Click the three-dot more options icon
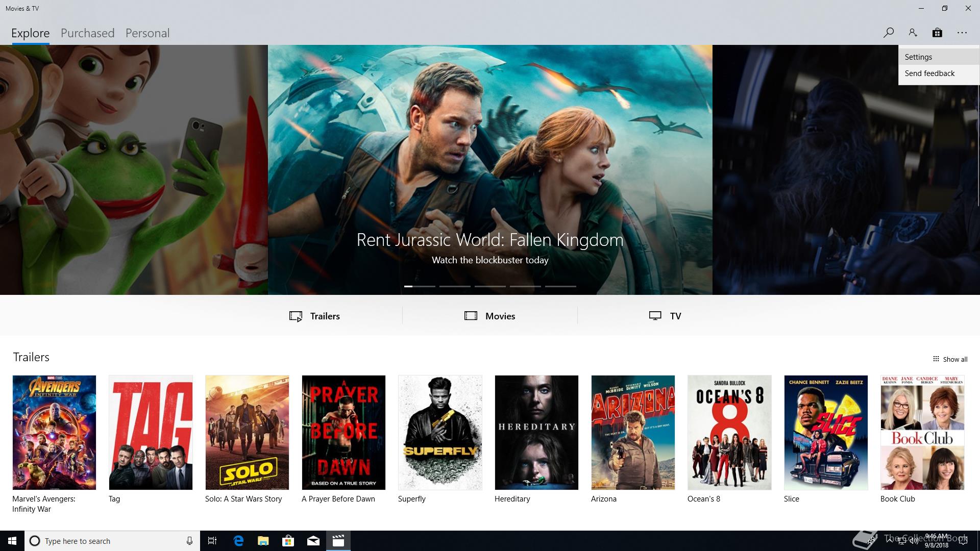The height and width of the screenshot is (551, 980). 962,33
